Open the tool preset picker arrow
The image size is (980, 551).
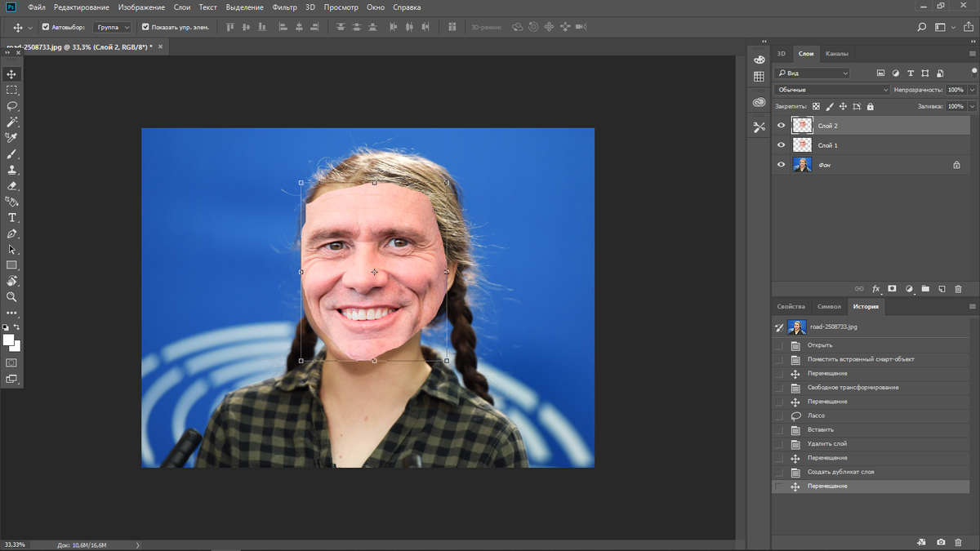(30, 27)
